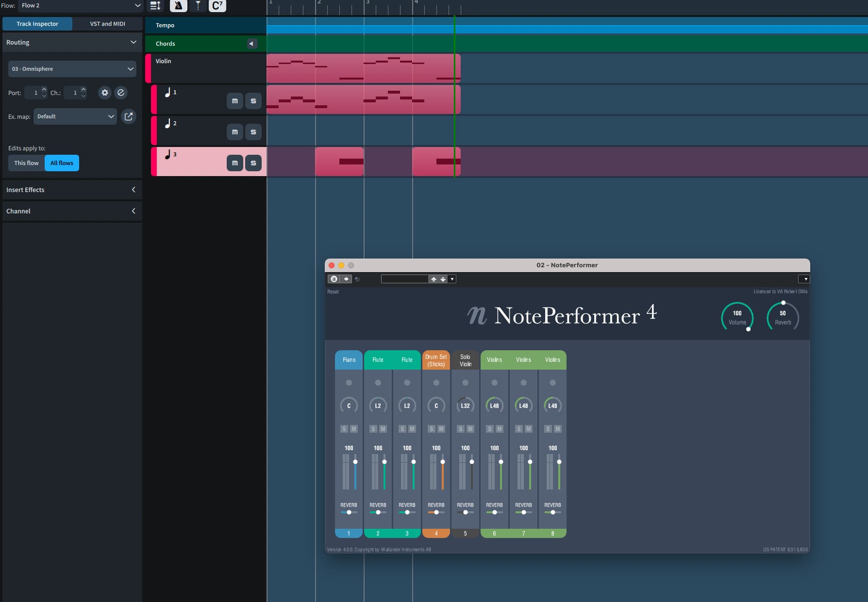Click the channel number 5 footer
The width and height of the screenshot is (868, 602).
click(x=465, y=533)
